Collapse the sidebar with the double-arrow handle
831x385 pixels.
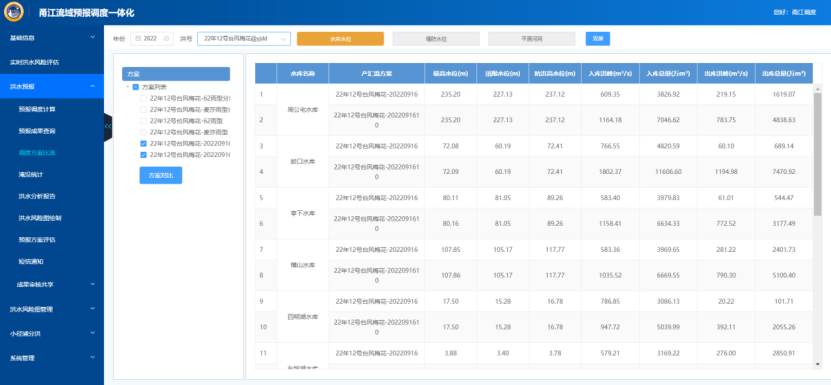[x=108, y=126]
